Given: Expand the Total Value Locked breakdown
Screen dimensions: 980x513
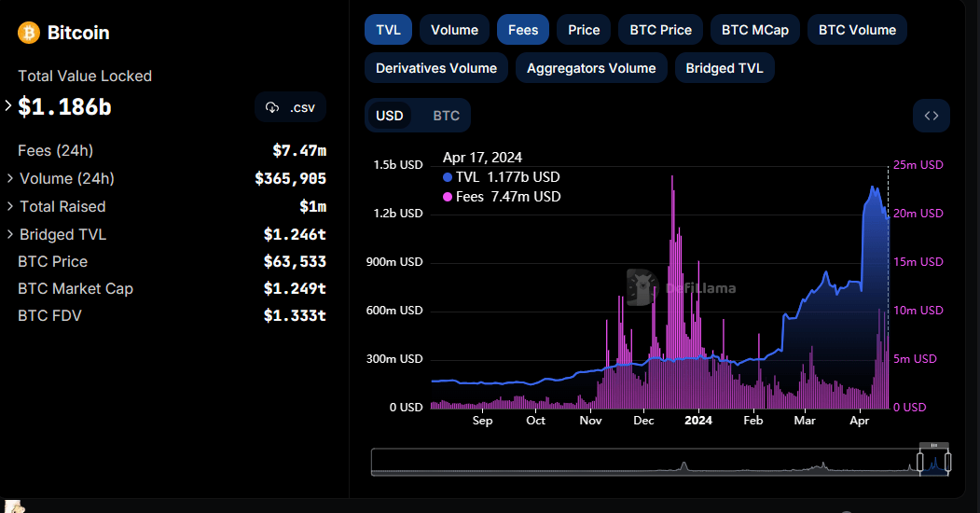Looking at the screenshot, I should [9, 106].
